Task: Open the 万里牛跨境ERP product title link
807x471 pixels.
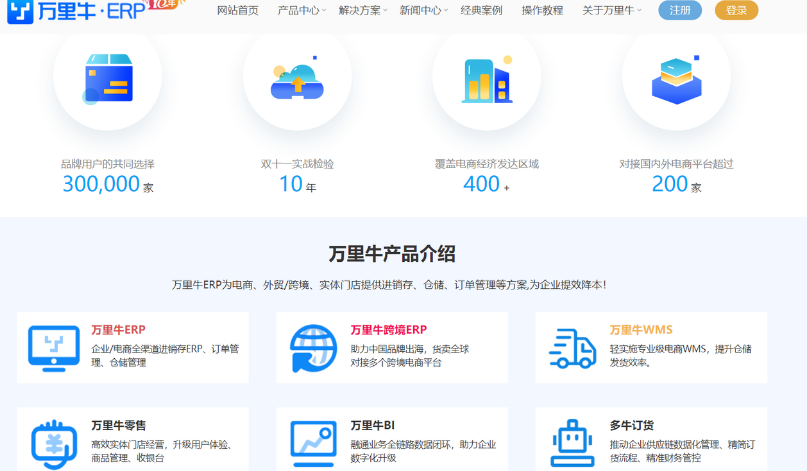Action: 389,329
